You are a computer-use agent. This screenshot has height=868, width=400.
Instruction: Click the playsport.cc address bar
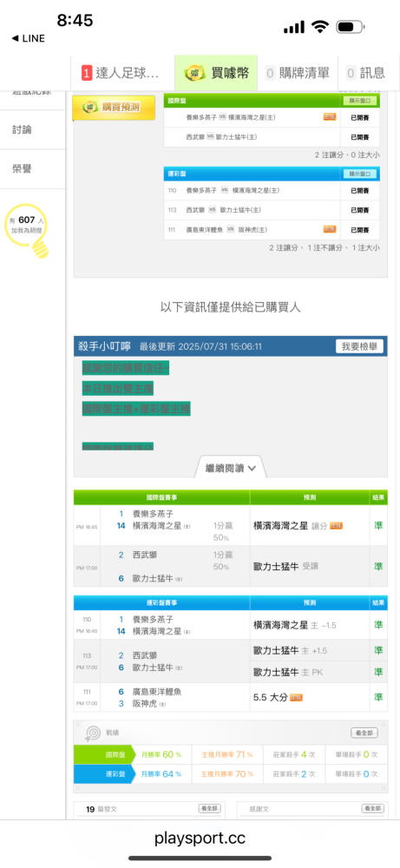(200, 838)
